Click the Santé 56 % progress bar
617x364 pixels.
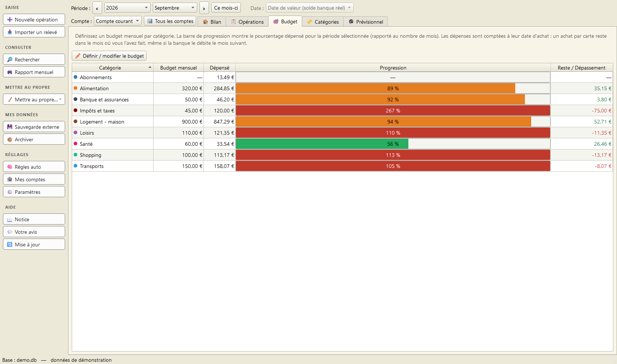[x=393, y=144]
